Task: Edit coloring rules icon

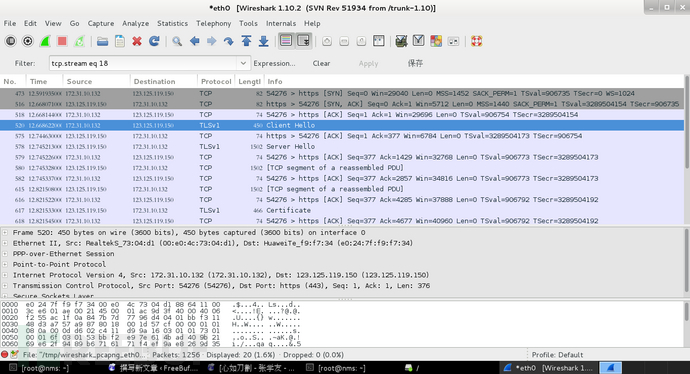Action: (x=436, y=41)
